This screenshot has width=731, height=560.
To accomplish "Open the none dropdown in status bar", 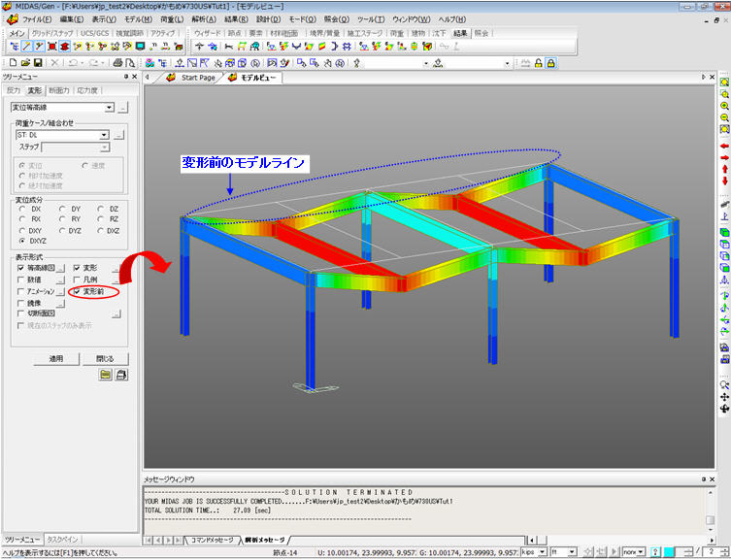I will tap(642, 552).
